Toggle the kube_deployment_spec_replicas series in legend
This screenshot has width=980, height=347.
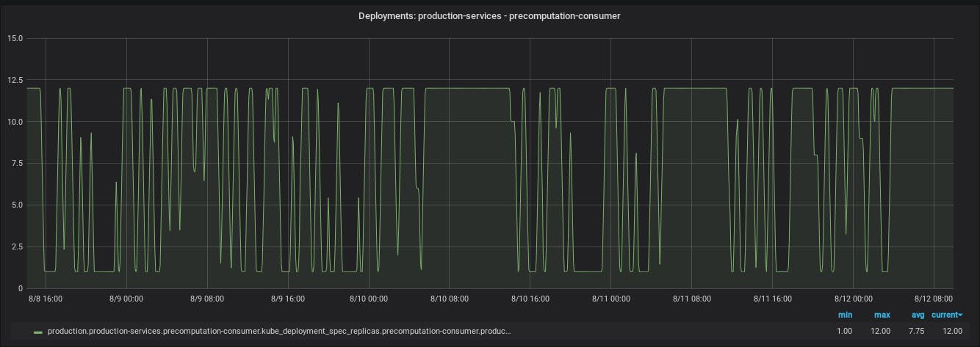click(x=278, y=332)
